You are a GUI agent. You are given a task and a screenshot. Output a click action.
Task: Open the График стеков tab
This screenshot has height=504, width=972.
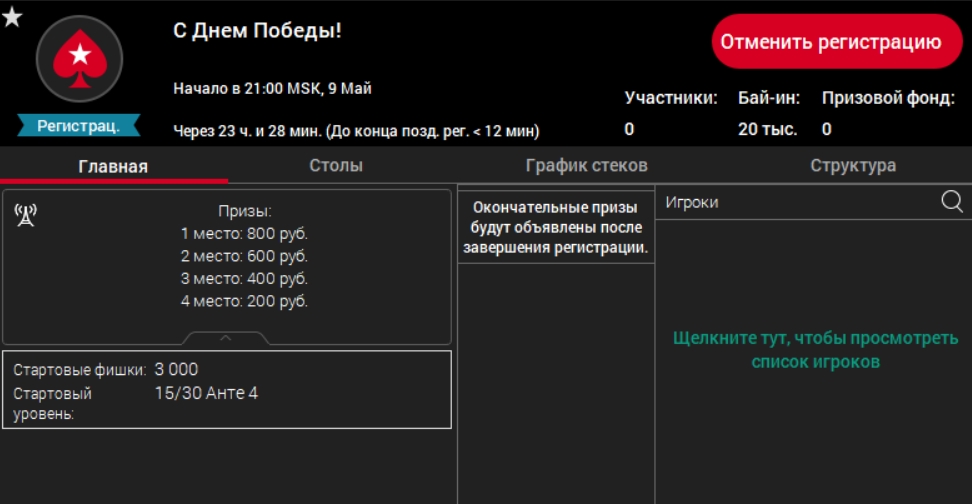pyautogui.click(x=586, y=166)
